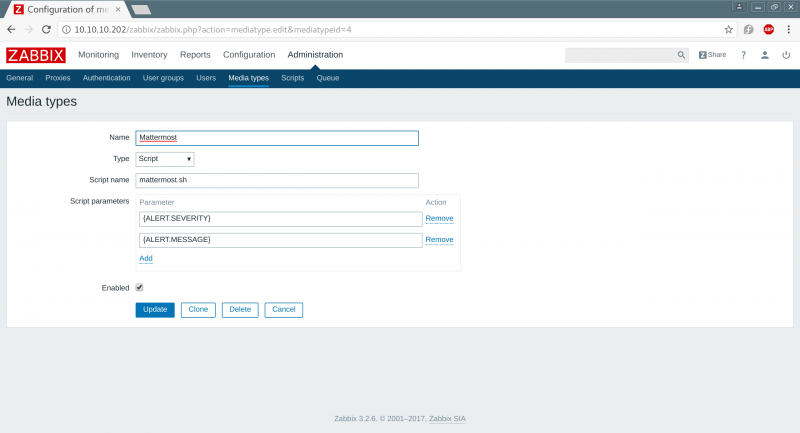Click the sign out power icon

(x=786, y=55)
